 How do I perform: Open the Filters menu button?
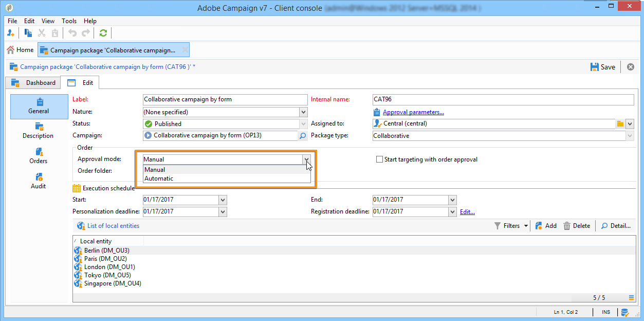(511, 226)
